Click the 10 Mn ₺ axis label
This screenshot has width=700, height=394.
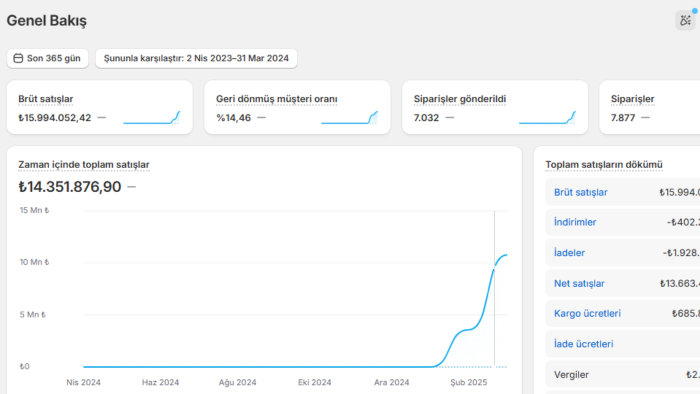pos(34,262)
